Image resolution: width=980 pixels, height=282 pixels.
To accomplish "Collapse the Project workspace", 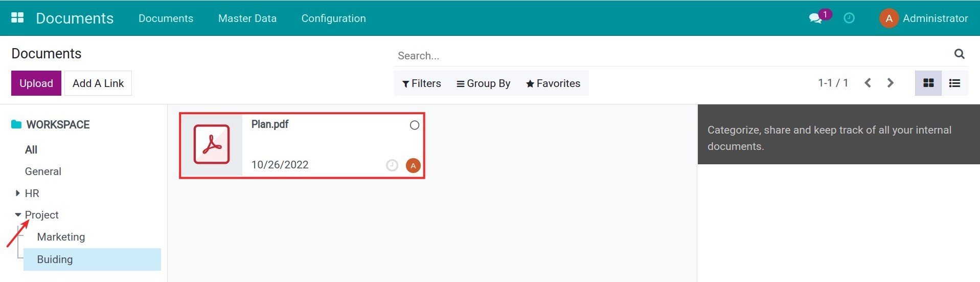I will (x=18, y=215).
